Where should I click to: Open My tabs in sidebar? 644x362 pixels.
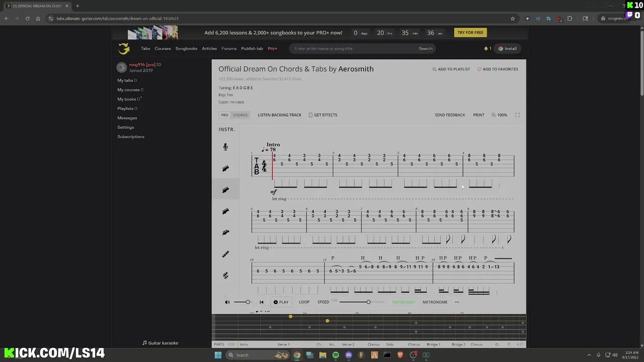coord(125,80)
